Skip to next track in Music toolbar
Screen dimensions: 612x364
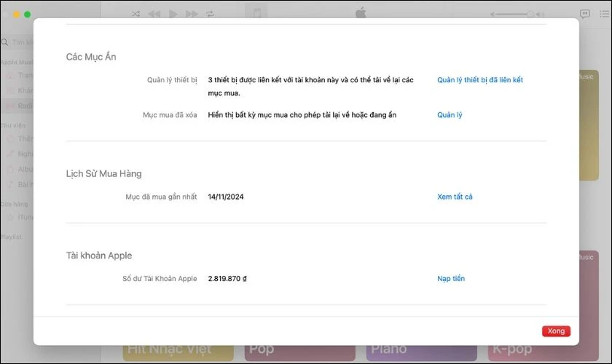pos(192,14)
